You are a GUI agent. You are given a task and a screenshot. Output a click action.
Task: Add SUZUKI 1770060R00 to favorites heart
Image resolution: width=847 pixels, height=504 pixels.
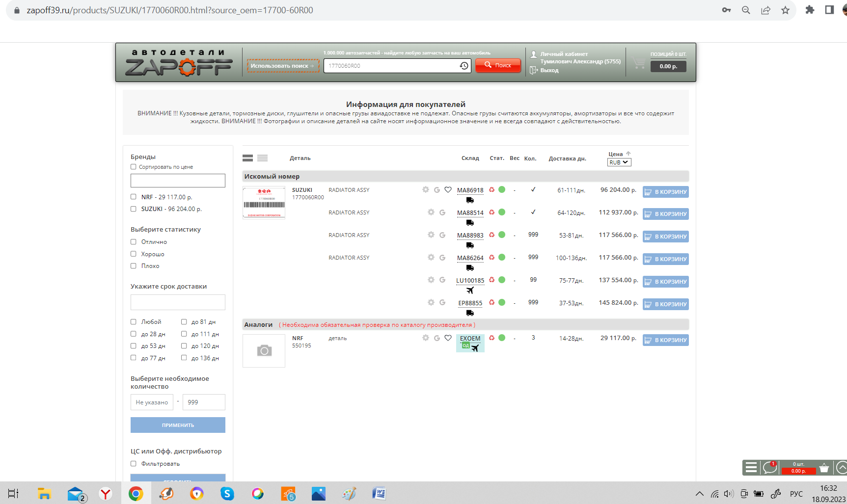pyautogui.click(x=448, y=189)
